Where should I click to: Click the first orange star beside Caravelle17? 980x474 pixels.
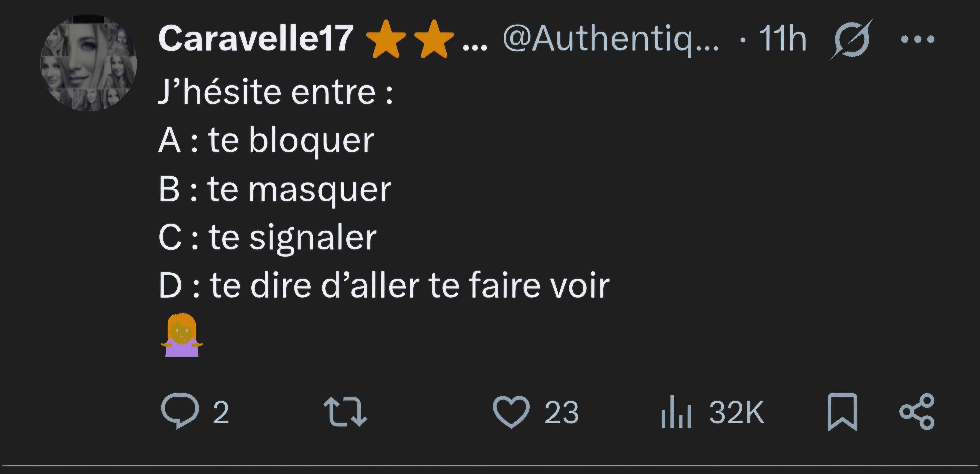pos(386,39)
